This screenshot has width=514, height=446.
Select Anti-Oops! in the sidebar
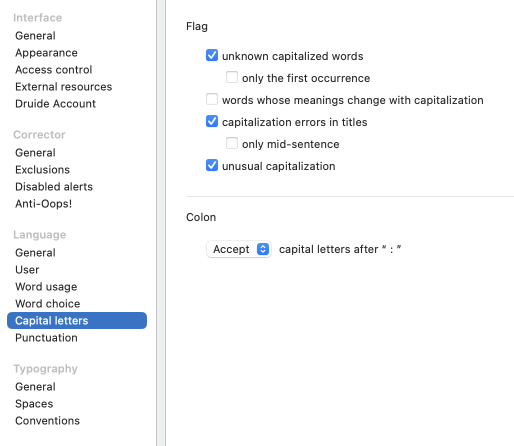(x=43, y=204)
